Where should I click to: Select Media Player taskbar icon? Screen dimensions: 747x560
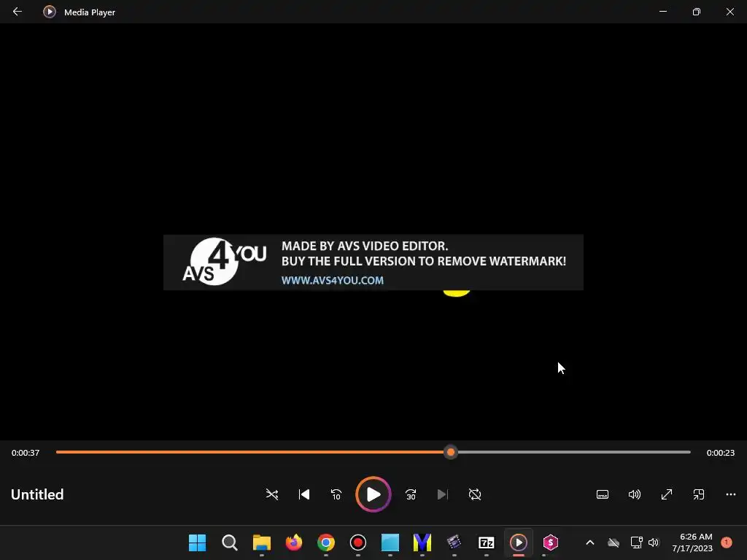point(519,542)
